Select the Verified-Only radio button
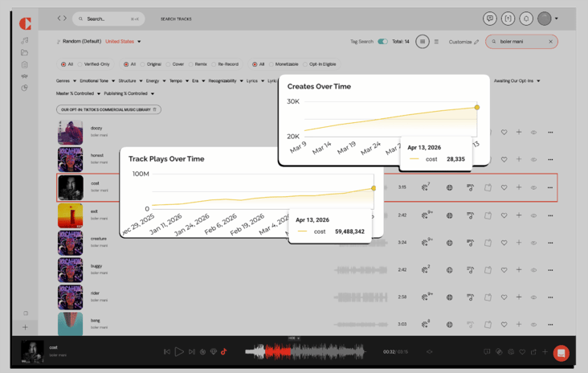 [80, 64]
